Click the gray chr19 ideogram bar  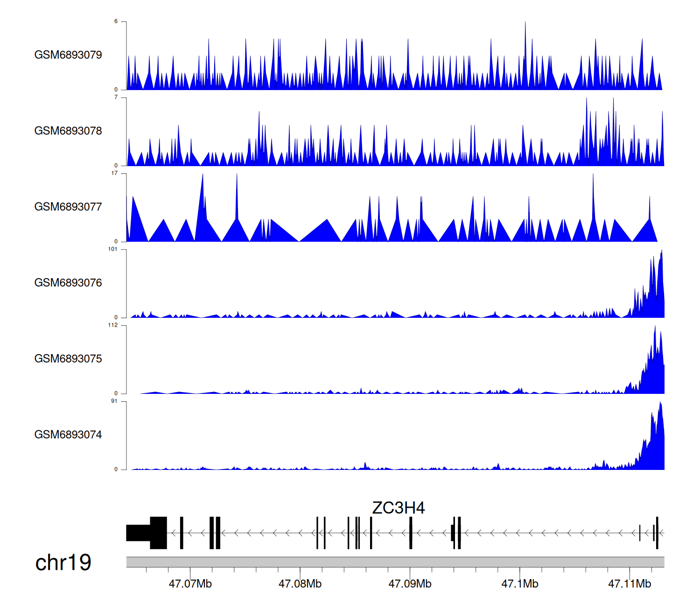point(395,562)
